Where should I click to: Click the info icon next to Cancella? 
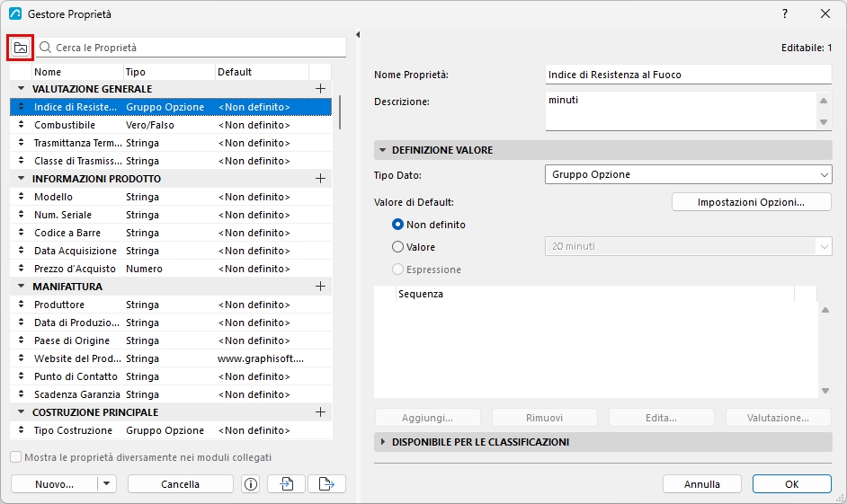pos(251,484)
